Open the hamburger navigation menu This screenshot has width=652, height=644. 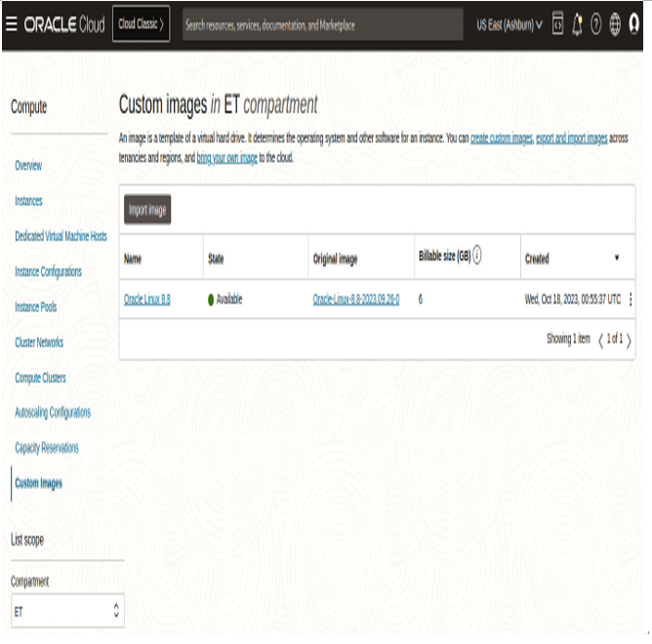coord(12,24)
